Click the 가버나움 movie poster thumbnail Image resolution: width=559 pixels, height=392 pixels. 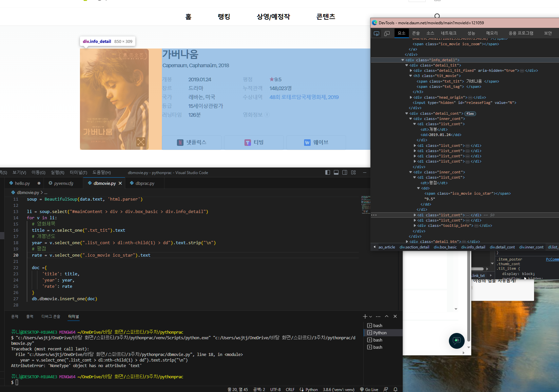point(114,99)
